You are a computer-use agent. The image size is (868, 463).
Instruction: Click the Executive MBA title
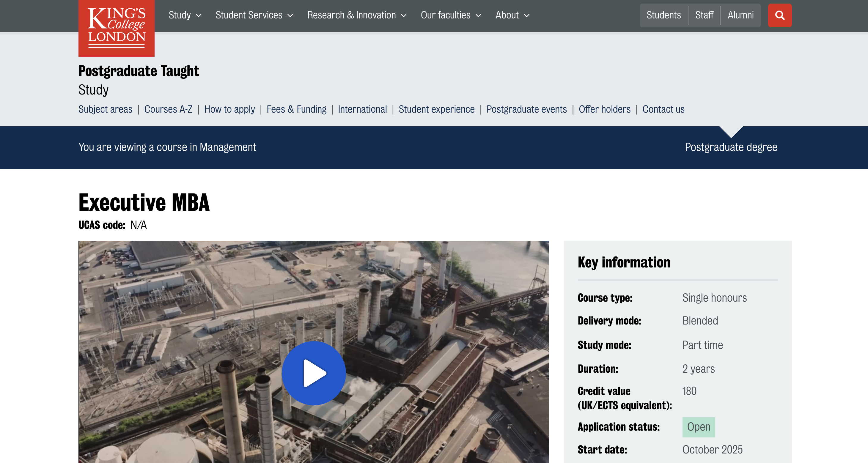[144, 202]
